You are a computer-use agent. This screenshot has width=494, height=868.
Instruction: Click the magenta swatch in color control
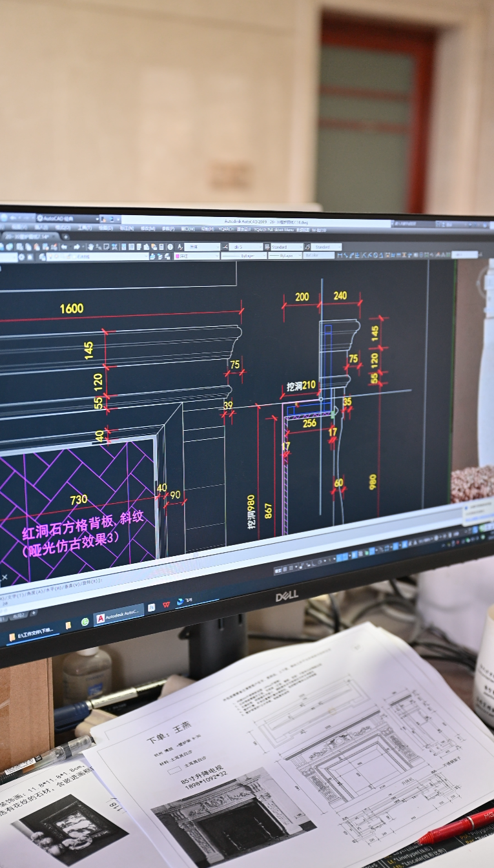point(177,256)
